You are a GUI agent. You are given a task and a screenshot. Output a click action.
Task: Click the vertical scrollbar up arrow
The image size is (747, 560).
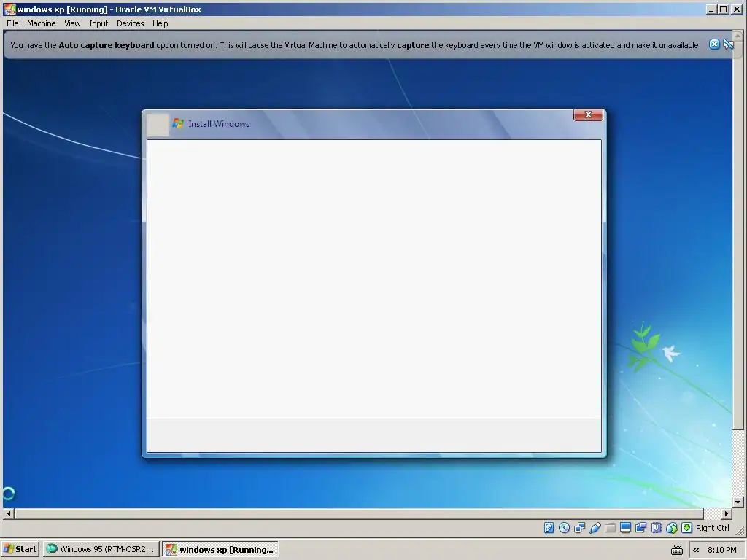pyautogui.click(x=738, y=36)
